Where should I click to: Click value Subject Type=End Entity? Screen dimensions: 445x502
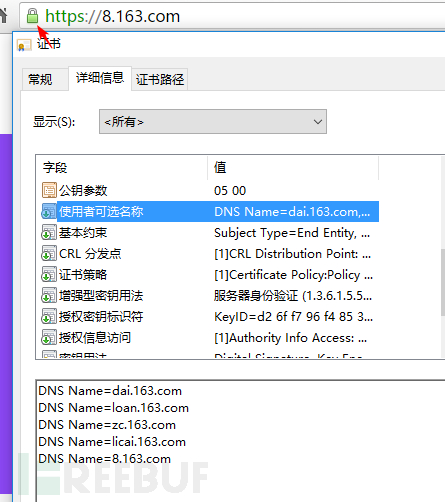(292, 233)
